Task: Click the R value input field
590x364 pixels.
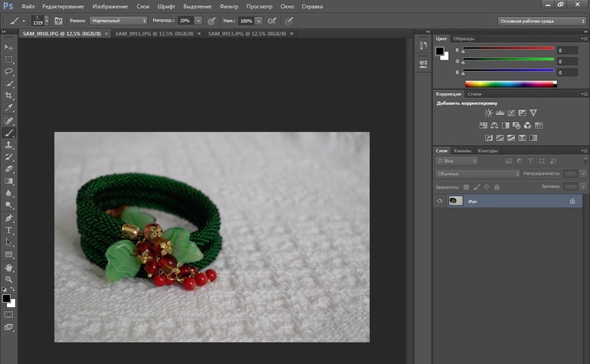Action: tap(568, 51)
